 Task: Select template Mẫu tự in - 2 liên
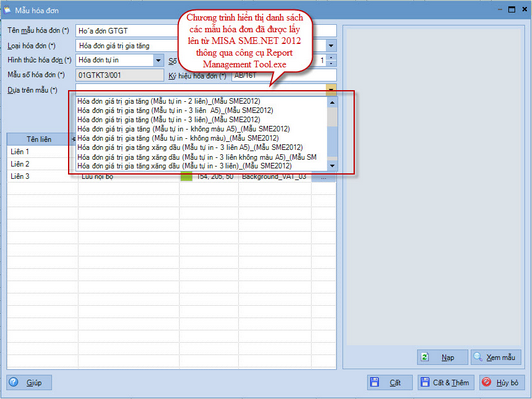(169, 101)
